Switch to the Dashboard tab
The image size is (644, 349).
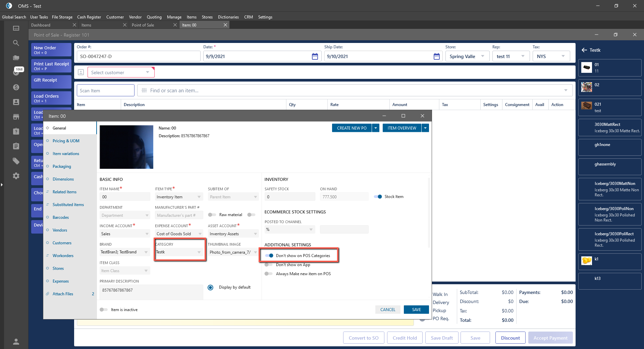41,25
